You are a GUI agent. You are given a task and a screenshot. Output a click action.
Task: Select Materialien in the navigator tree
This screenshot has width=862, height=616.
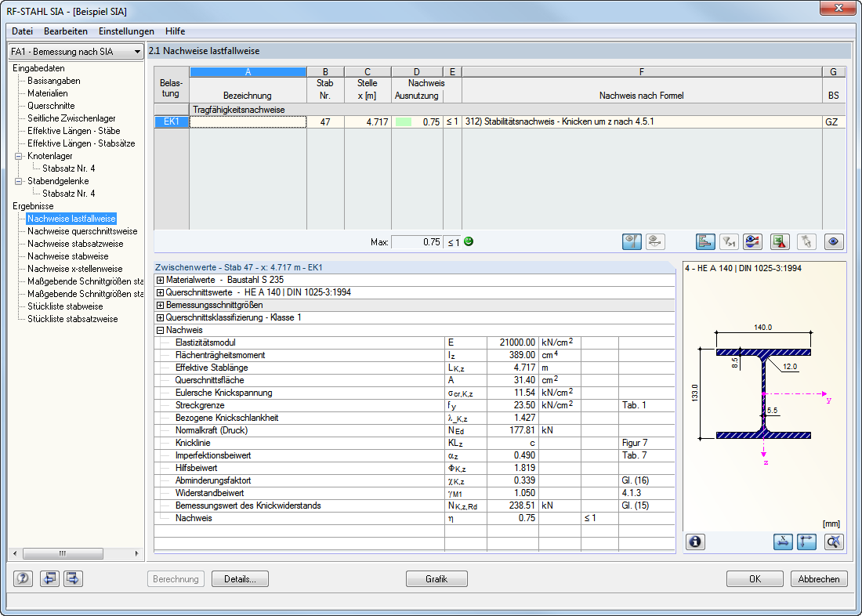48,93
